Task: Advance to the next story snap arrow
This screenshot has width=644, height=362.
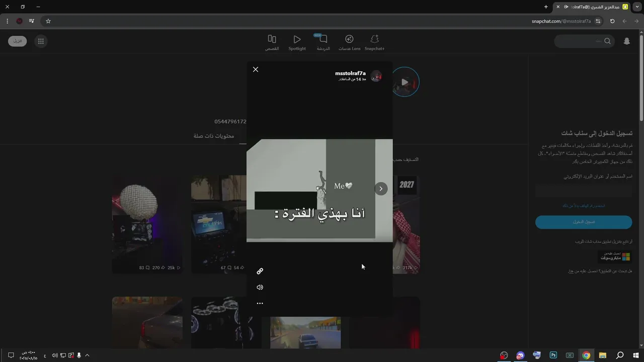Action: tap(381, 189)
